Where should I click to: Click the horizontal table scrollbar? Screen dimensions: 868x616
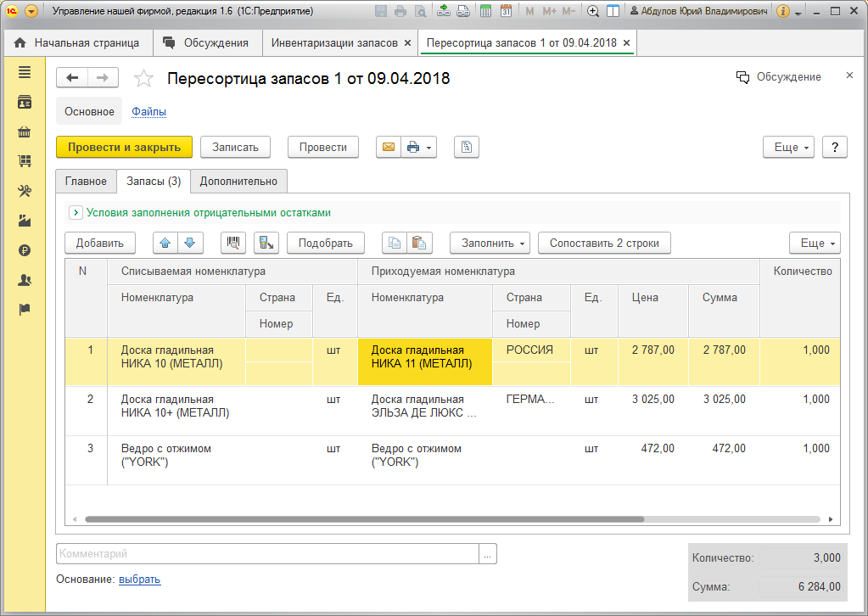click(365, 519)
